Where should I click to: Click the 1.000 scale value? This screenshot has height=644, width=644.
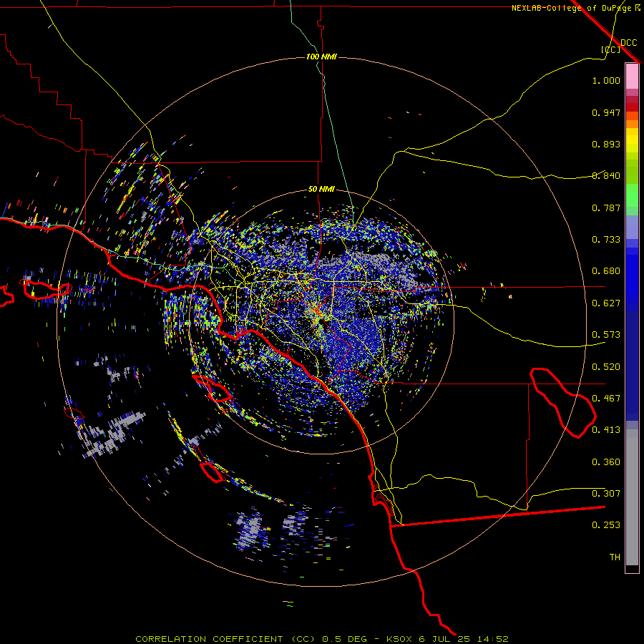(x=606, y=80)
